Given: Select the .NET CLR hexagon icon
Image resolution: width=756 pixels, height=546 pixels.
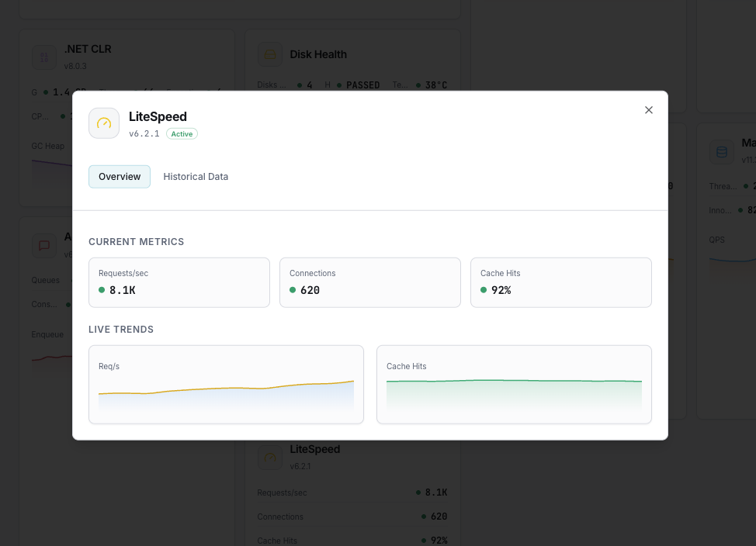Looking at the screenshot, I should [43, 57].
